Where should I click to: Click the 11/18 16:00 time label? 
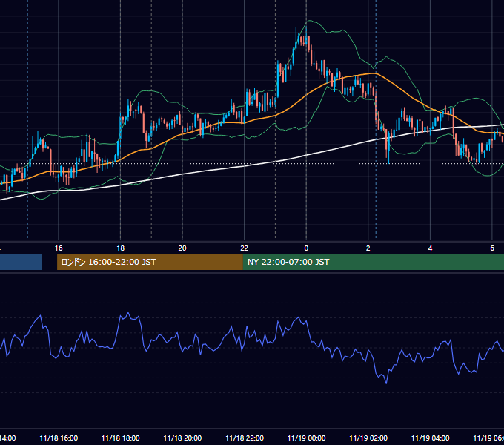coord(59,438)
